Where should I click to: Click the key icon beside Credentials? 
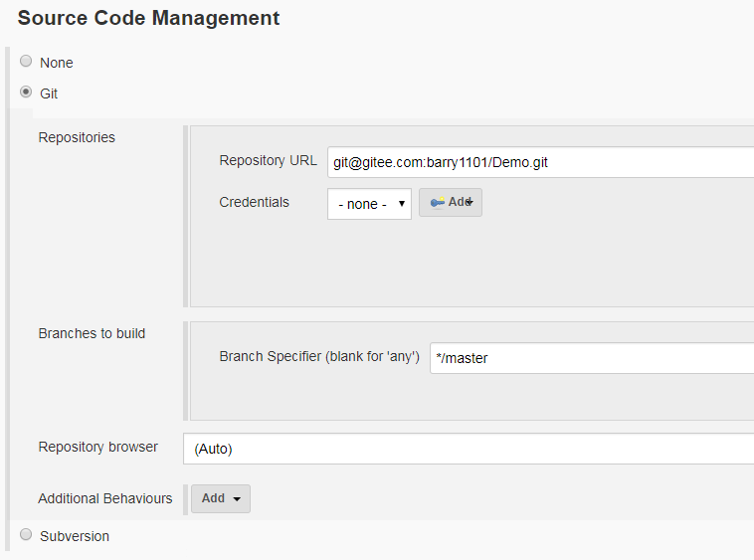[x=438, y=202]
